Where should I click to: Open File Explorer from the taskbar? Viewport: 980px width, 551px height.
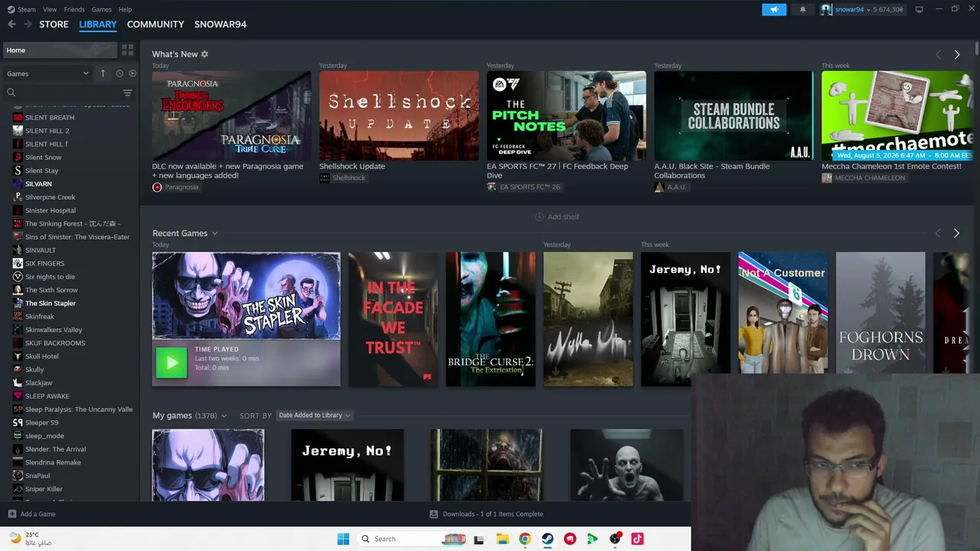pyautogui.click(x=502, y=539)
